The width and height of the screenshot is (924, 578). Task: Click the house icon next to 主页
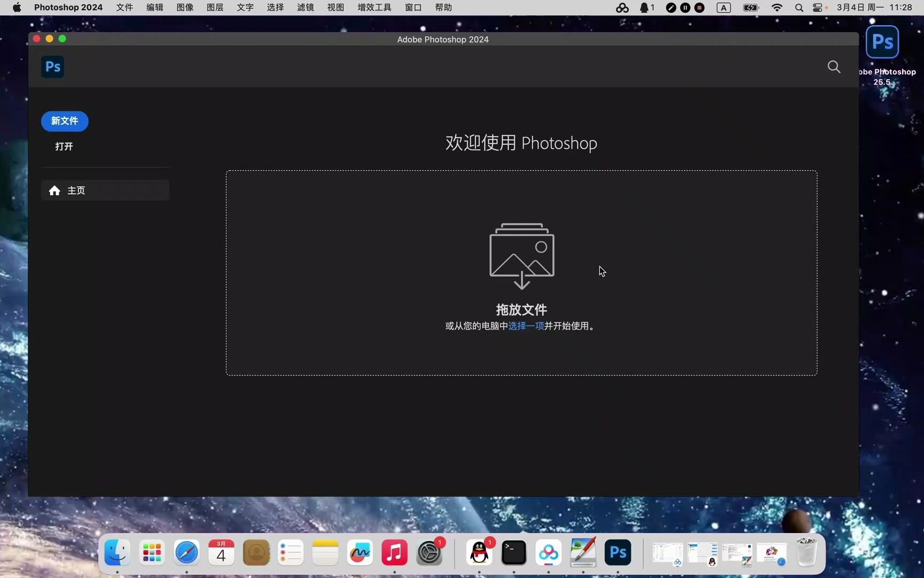(x=55, y=191)
